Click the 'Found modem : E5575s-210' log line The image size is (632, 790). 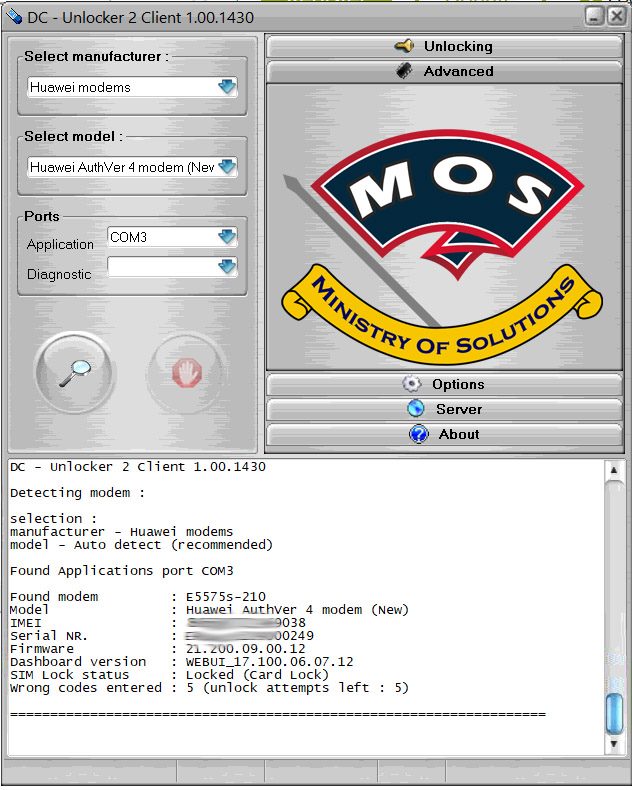138,597
